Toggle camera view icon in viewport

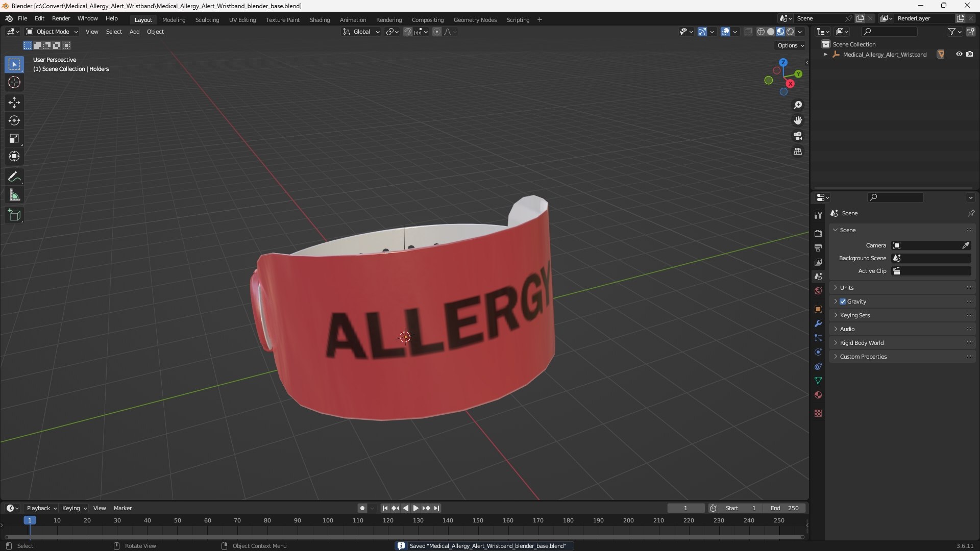(798, 136)
